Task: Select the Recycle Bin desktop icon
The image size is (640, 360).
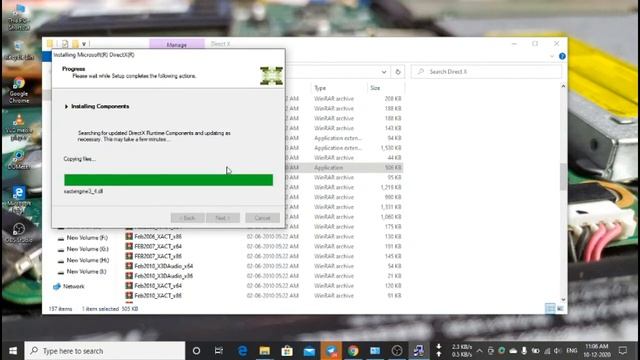Action: tap(19, 51)
